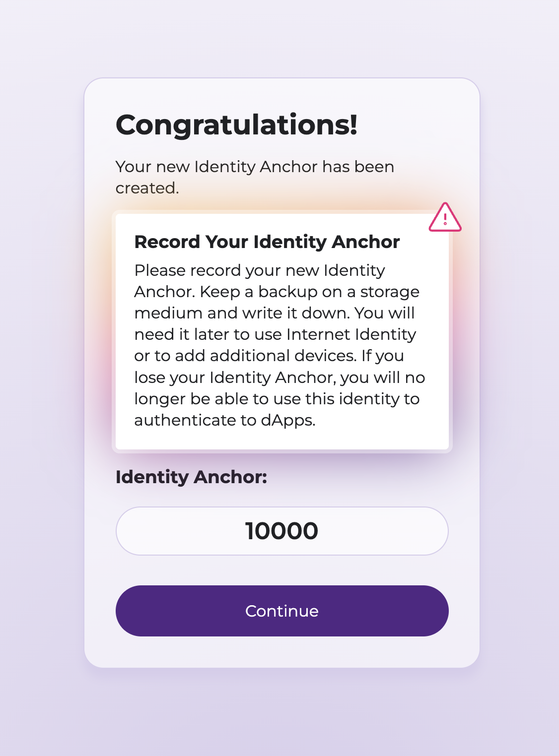Click the 'Please record your new Identity' line
Screen dimensions: 559x756
(x=260, y=270)
